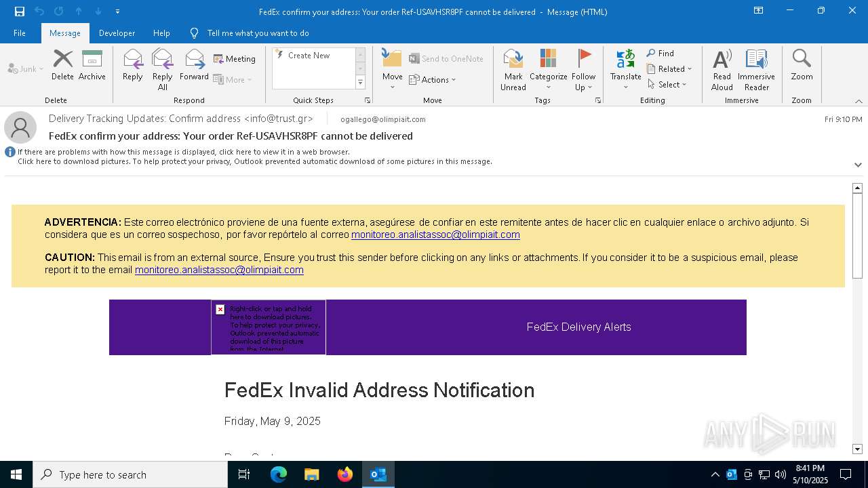The height and width of the screenshot is (488, 868).
Task: Open ribbon display options button
Action: pyautogui.click(x=758, y=11)
